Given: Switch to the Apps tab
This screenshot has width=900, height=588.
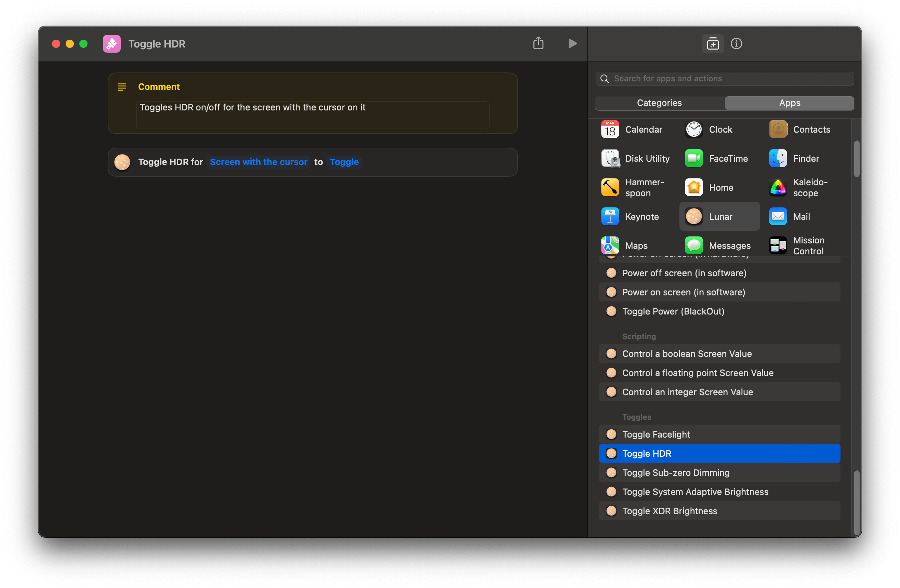Looking at the screenshot, I should click(x=789, y=103).
